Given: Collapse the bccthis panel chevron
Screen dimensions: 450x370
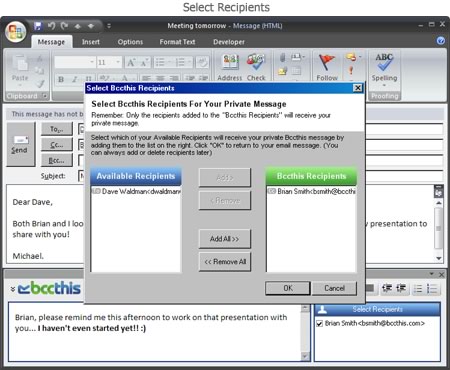Looking at the screenshot, I should pyautogui.click(x=13, y=289).
